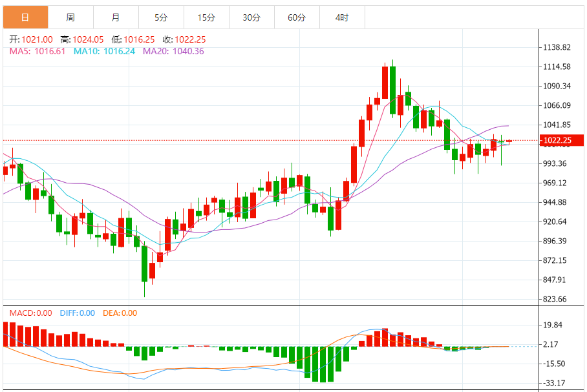Open the 5分 timeframe tab
The width and height of the screenshot is (587, 392).
point(162,17)
